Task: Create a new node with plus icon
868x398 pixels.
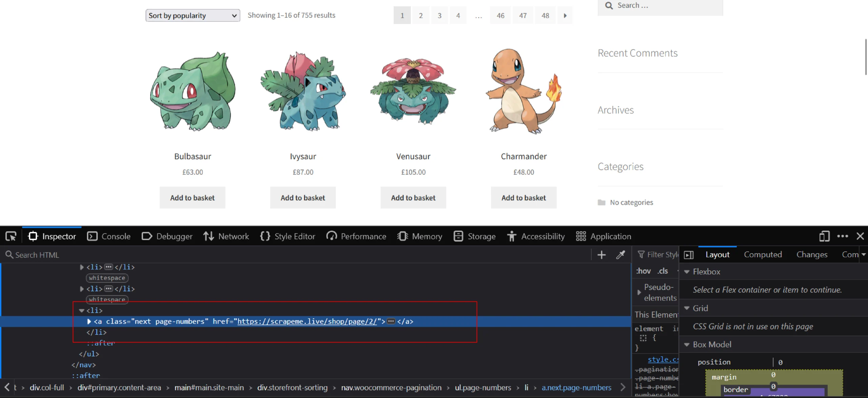Action: (601, 255)
